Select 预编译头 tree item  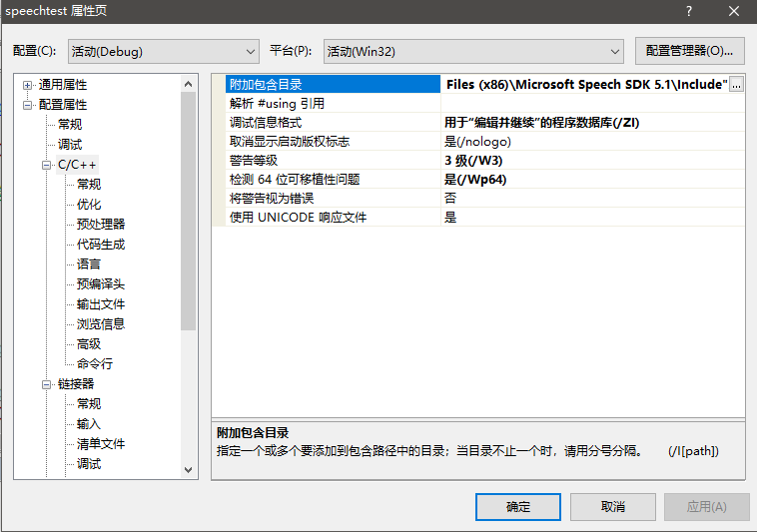click(x=101, y=284)
